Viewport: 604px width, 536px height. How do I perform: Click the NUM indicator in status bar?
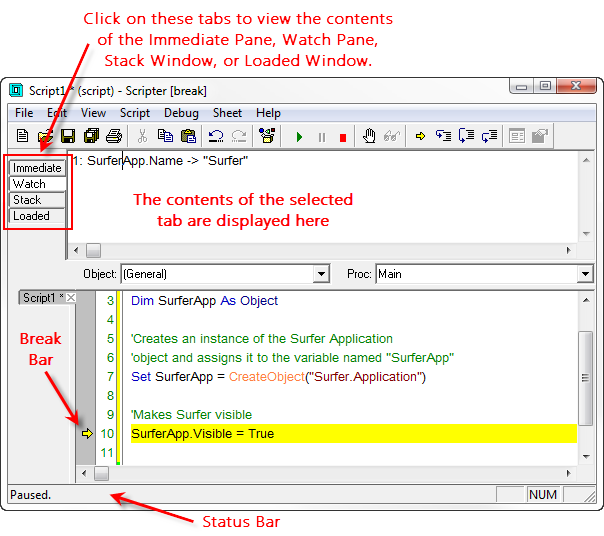pos(543,494)
